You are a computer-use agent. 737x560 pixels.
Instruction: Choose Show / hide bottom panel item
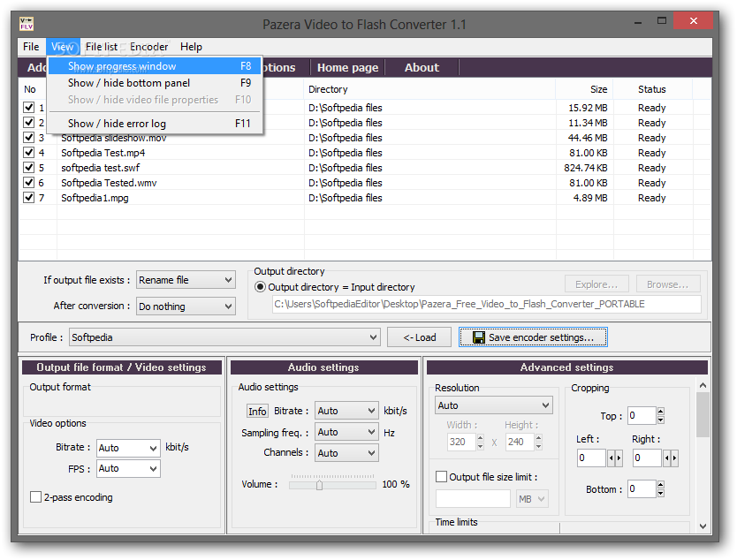(155, 83)
